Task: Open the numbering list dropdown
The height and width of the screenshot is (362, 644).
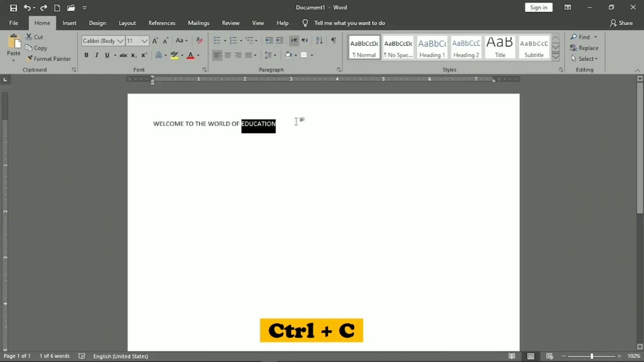Action: pyautogui.click(x=241, y=41)
